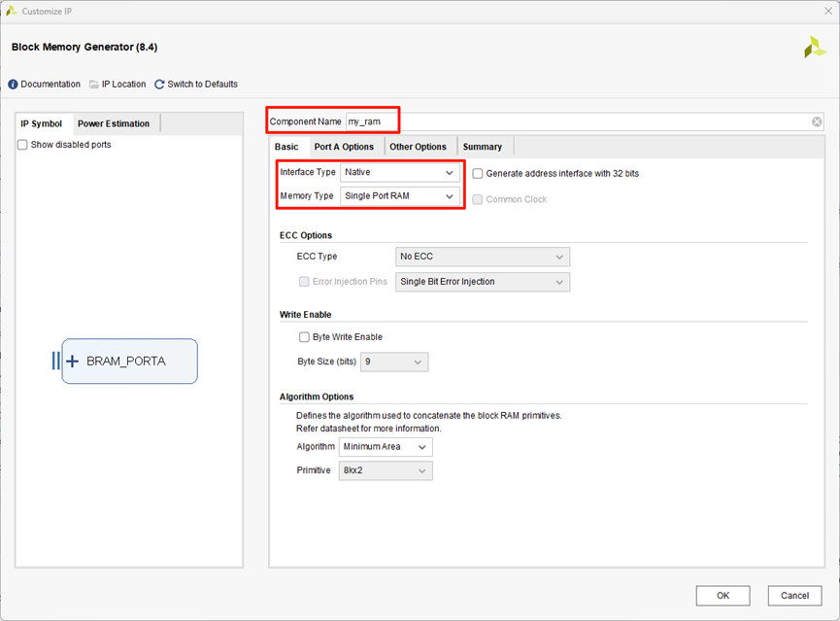
Task: Enable Generate address interface with 32 bits
Action: pos(478,174)
